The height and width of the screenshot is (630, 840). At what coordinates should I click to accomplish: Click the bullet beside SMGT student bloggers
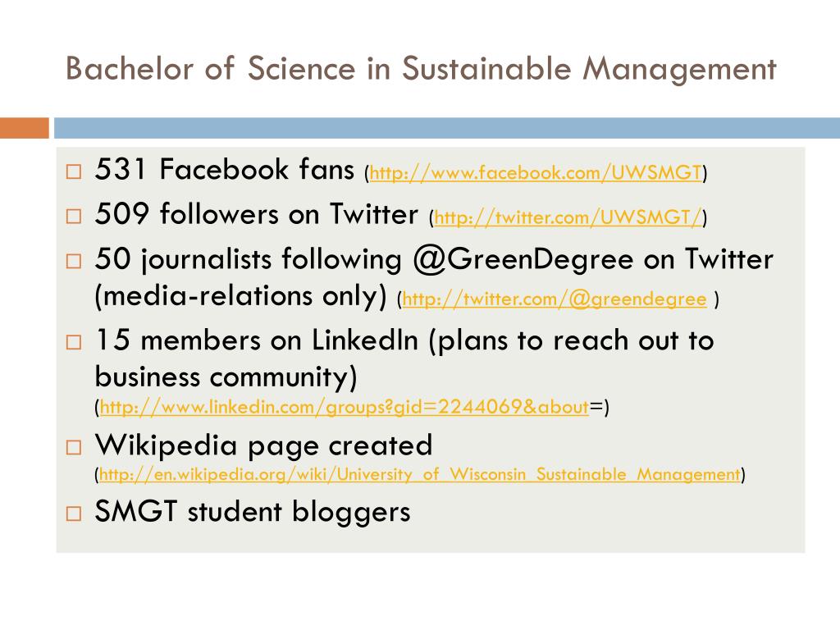[x=73, y=514]
